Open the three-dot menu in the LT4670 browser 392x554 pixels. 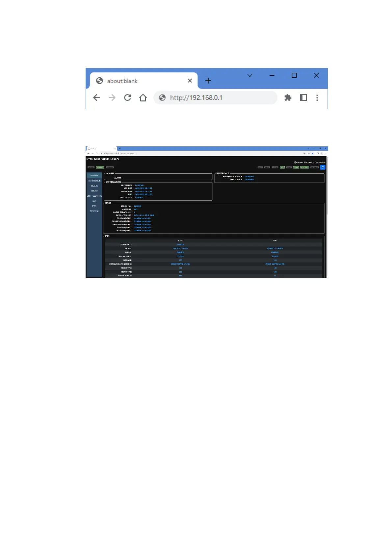click(326, 153)
